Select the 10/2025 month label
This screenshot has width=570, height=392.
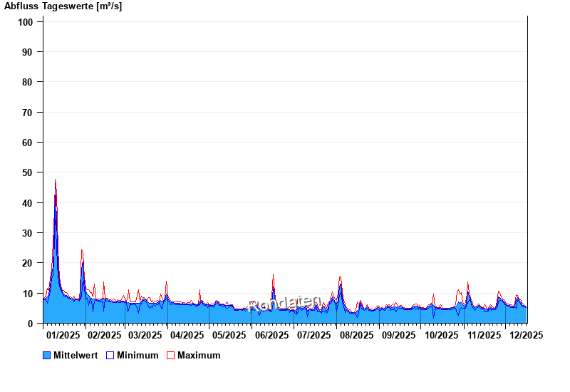440,335
